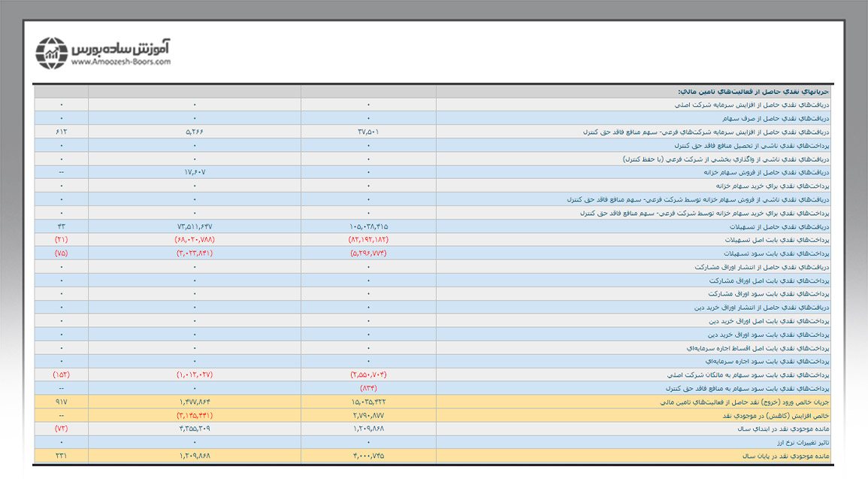
Task: Select the cell with value 37,501
Action: pos(368,132)
